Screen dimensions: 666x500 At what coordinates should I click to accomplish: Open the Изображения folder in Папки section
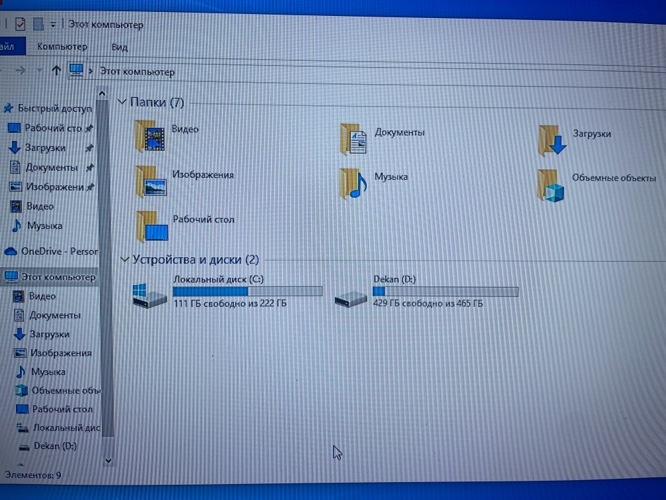click(185, 181)
